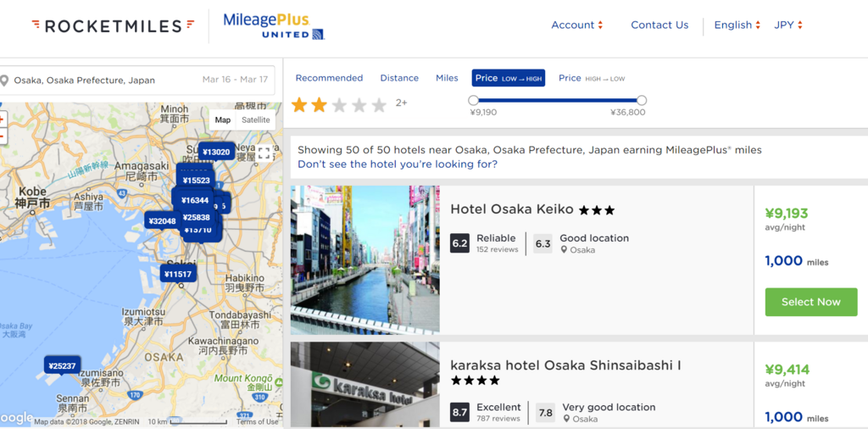Click the Rocketmiles logo

pos(114,25)
